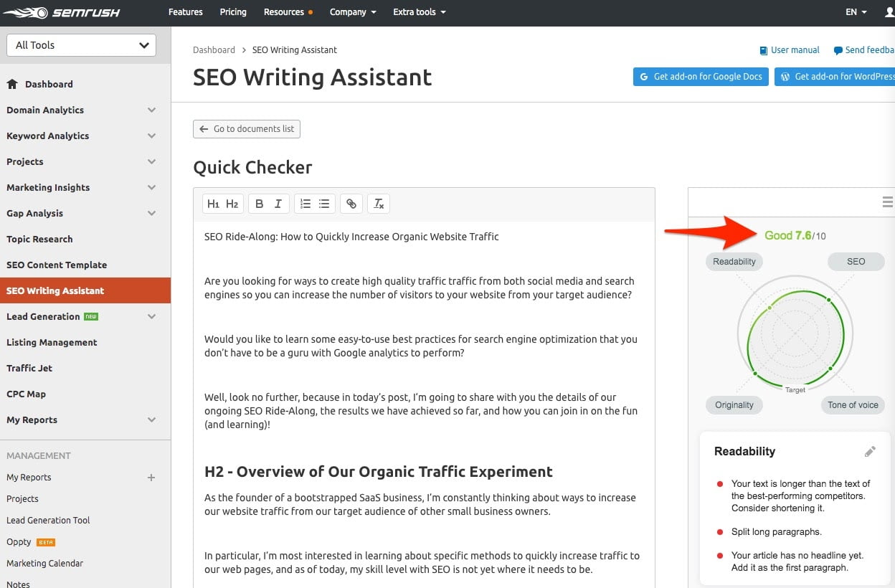Image resolution: width=895 pixels, height=588 pixels.
Task: Click the H2 Overview of Our Organic Traffic heading
Action: (379, 472)
